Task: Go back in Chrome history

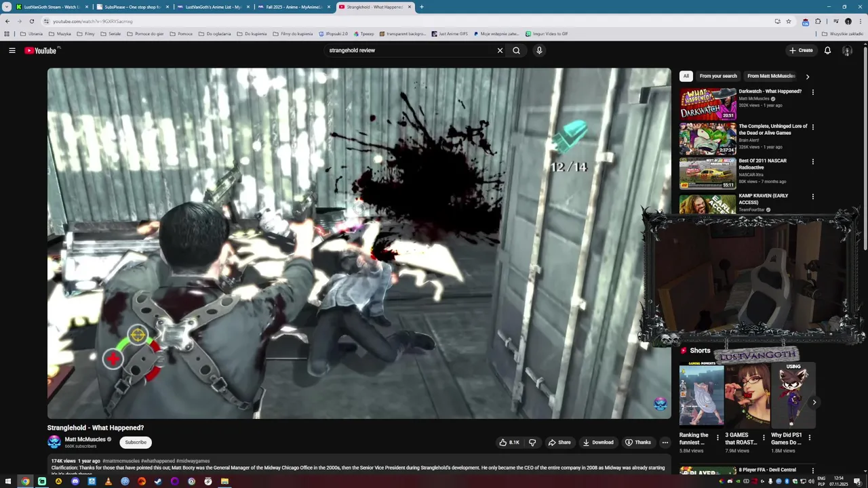Action: pyautogui.click(x=7, y=21)
